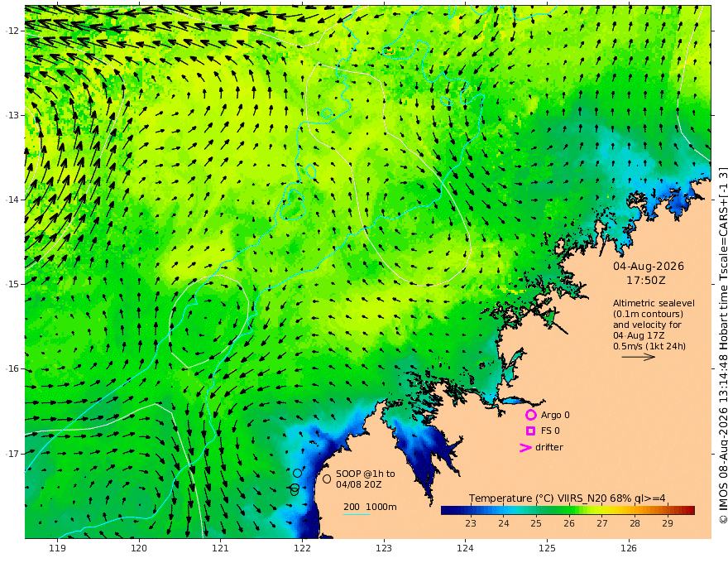Click the longitude axis label 125

point(548,549)
